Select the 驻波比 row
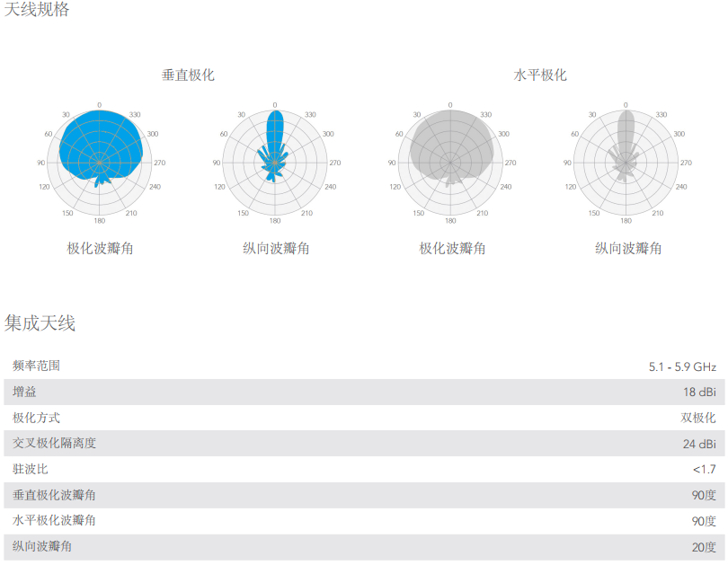Image resolution: width=728 pixels, height=565 pixels. pyautogui.click(x=364, y=470)
